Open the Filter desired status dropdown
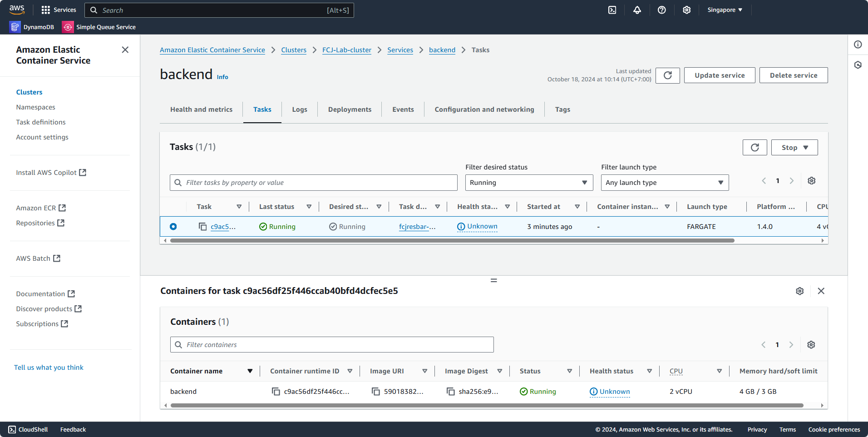The width and height of the screenshot is (868, 437). pyautogui.click(x=529, y=183)
